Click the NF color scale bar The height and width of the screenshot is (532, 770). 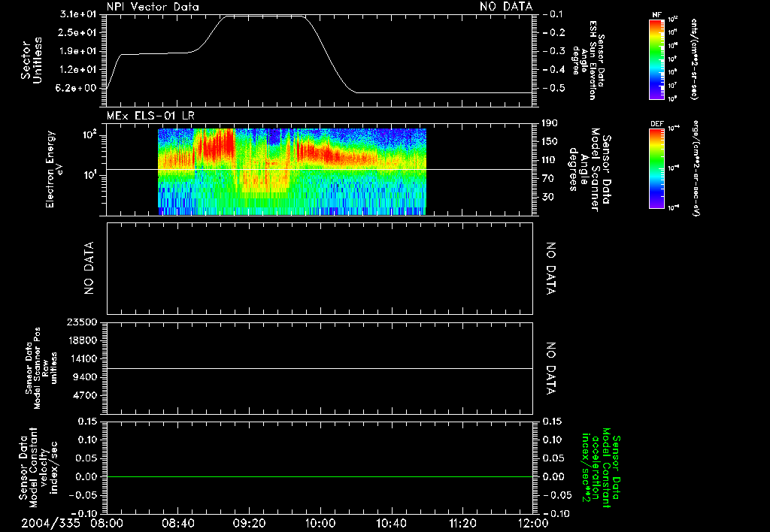(656, 59)
